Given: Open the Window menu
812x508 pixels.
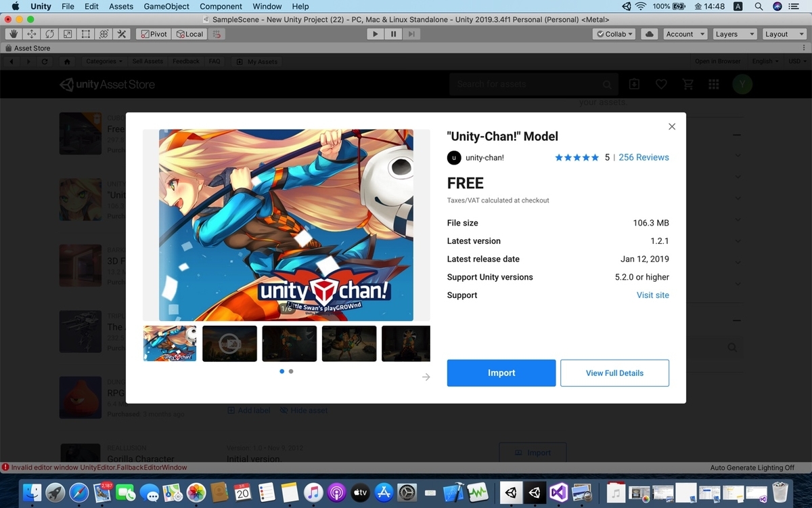Looking at the screenshot, I should (267, 6).
